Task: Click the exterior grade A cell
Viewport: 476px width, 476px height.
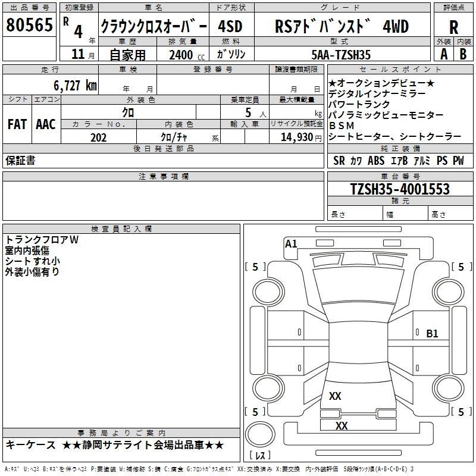Action: (443, 53)
